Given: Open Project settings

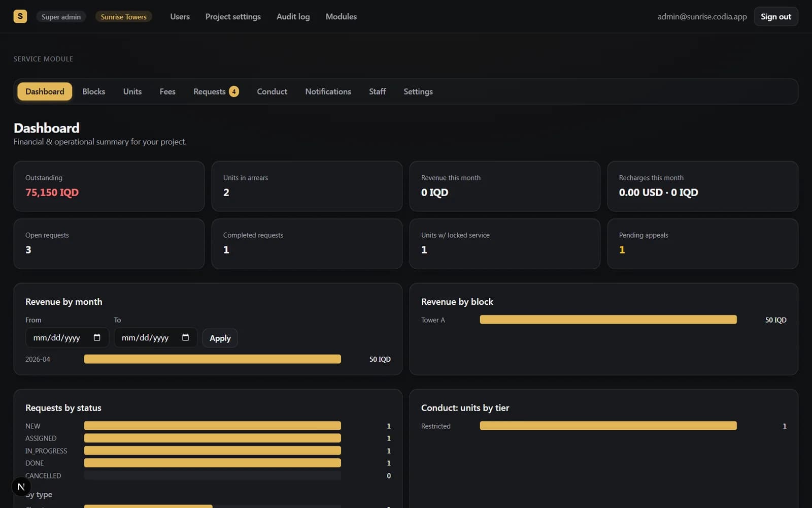Looking at the screenshot, I should tap(233, 17).
